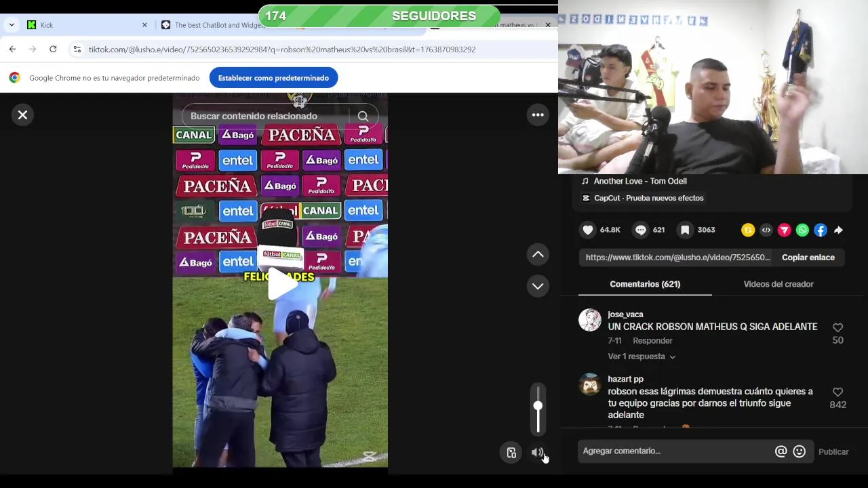The width and height of the screenshot is (868, 488).
Task: Click Establecer como predeterminado button
Action: 273,78
